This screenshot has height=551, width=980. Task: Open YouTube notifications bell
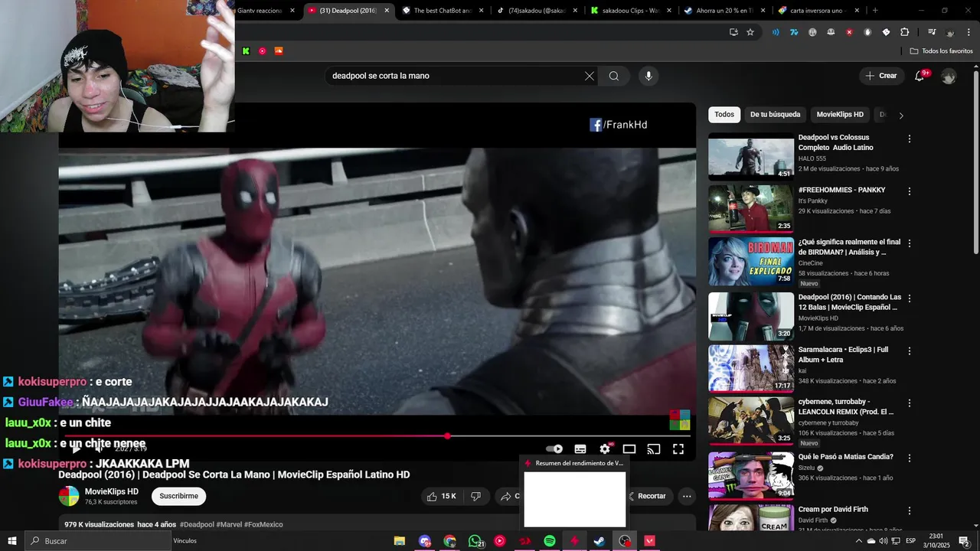920,76
